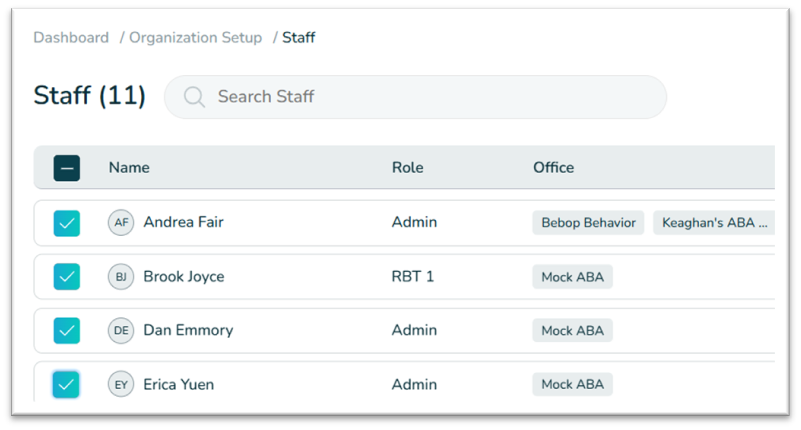
Task: Click the DE avatar for Dan Emmory
Action: 121,331
